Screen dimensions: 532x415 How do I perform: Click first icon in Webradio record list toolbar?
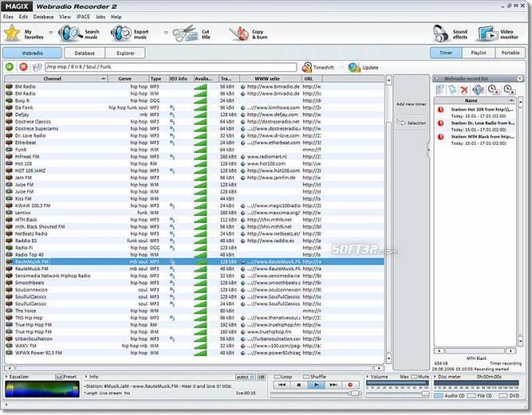(x=440, y=90)
